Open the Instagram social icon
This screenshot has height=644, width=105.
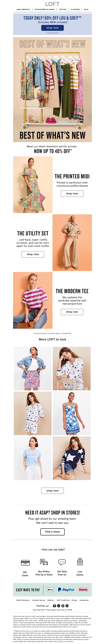click(x=67, y=606)
